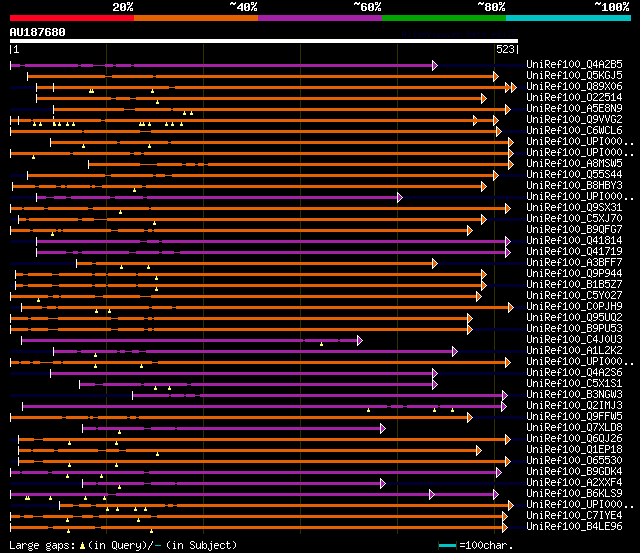Select the UniRef100_B3NGW3 label
The image size is (640, 553).
(574, 395)
